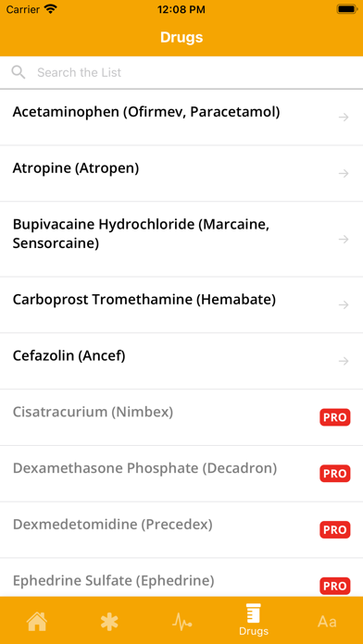363x644 pixels.
Task: Open the vitals heartbeat pulse icon
Action: click(x=181, y=622)
